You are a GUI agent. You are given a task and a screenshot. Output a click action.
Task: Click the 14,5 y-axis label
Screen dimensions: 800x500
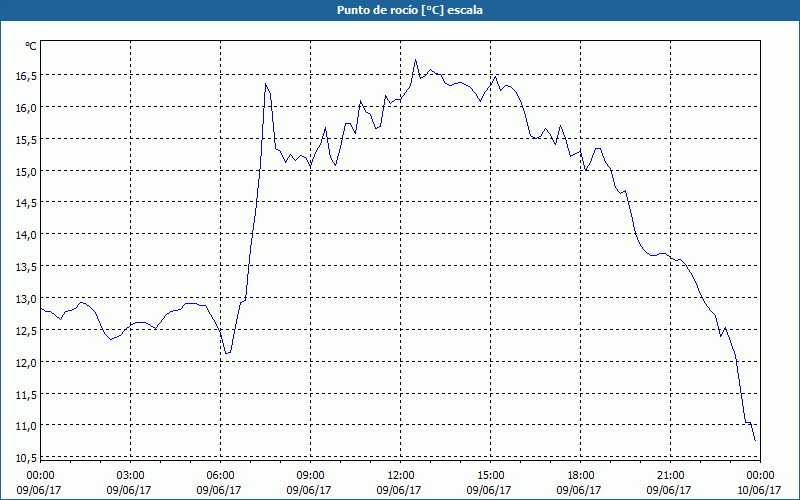pyautogui.click(x=26, y=203)
